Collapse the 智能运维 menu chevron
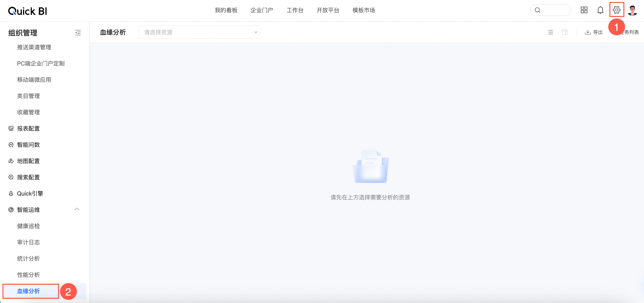The image size is (644, 303). (77, 209)
